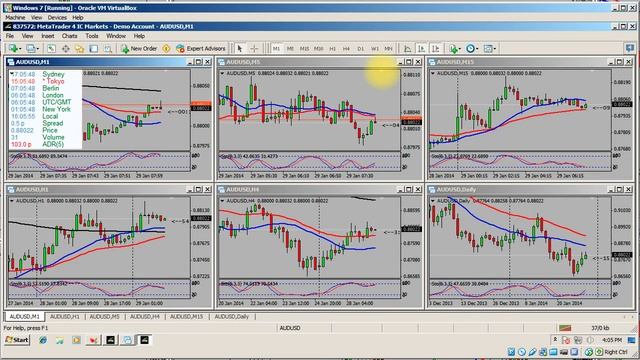
Task: Click the Windows Start button
Action: pyautogui.click(x=17, y=340)
